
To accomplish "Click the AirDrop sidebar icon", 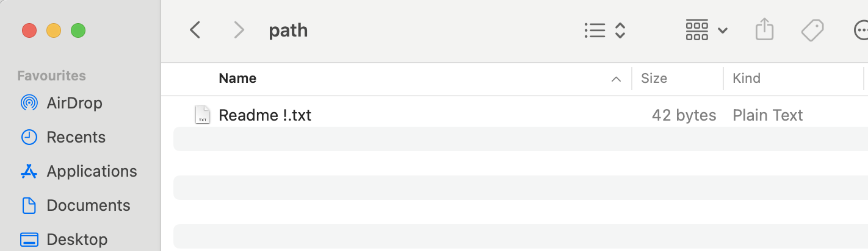I will [29, 103].
